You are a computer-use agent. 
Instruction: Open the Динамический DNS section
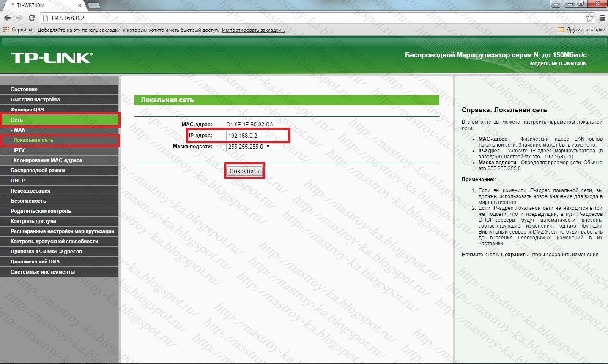click(59, 262)
